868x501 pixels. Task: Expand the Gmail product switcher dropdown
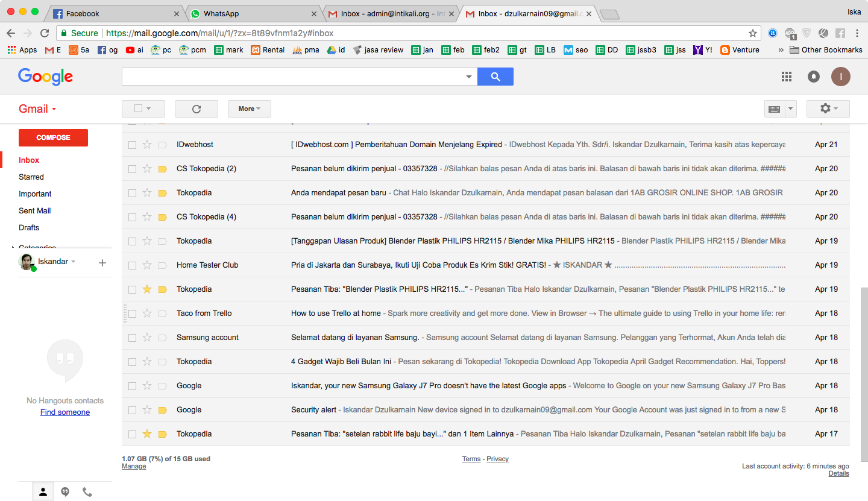[x=37, y=109]
